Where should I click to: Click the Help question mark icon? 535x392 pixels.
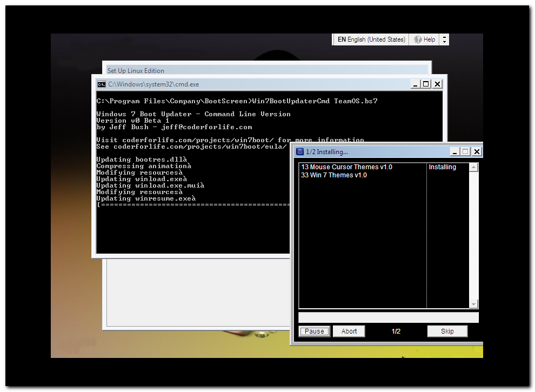[x=418, y=39]
